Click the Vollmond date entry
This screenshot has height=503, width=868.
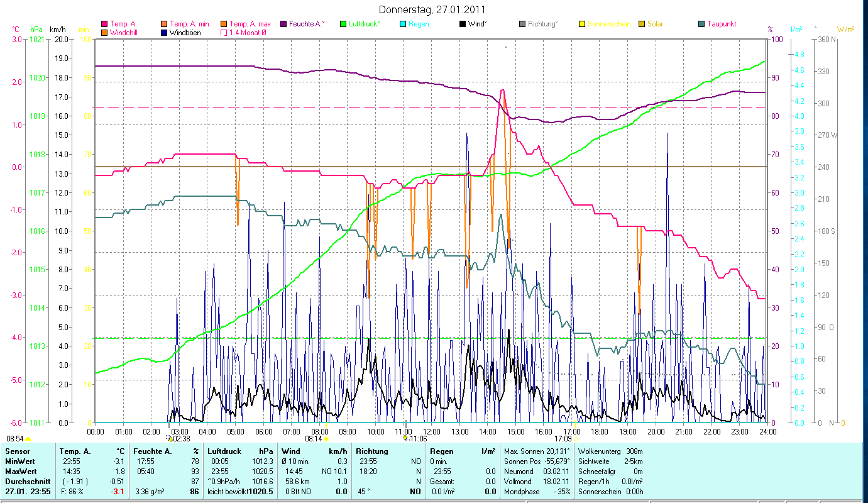click(536, 481)
